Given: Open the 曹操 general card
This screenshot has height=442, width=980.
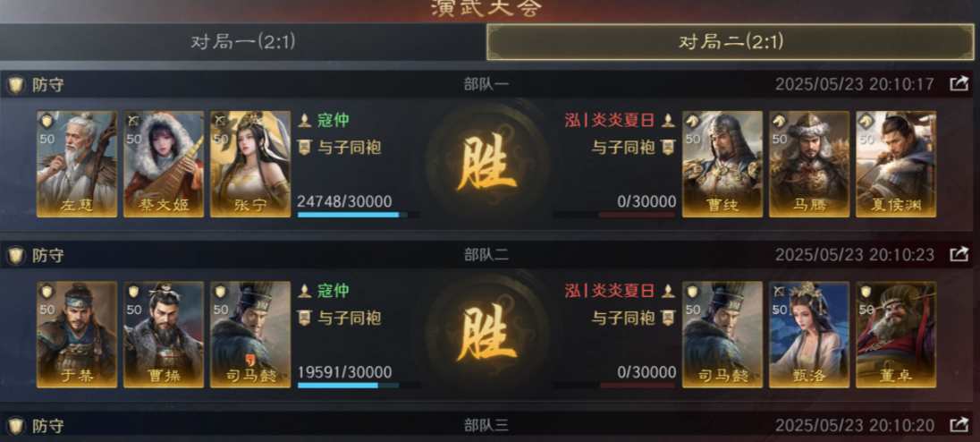Looking at the screenshot, I should click(x=164, y=335).
